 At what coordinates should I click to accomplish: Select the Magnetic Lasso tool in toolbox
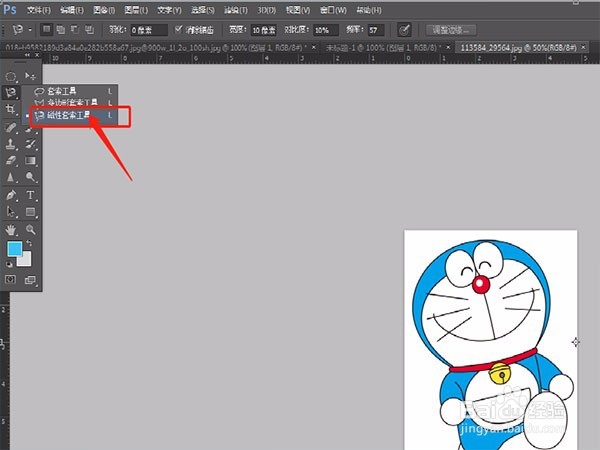(11, 92)
